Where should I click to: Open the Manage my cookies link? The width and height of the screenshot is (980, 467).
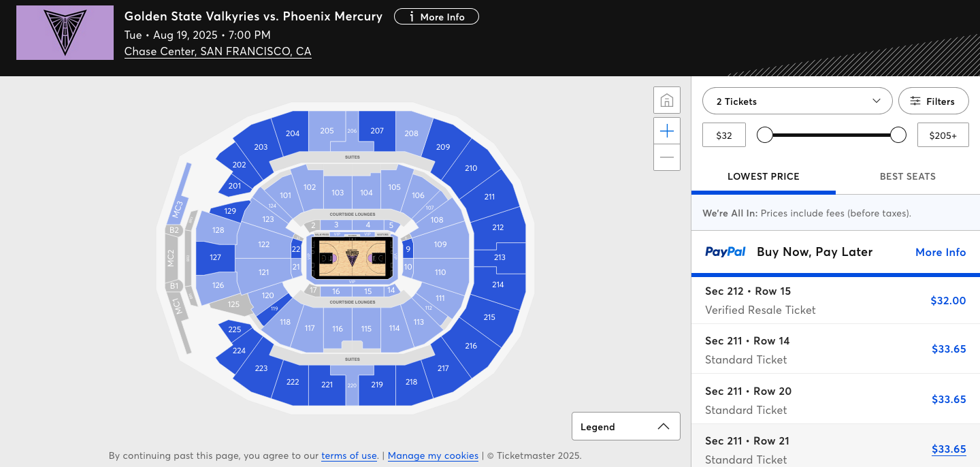[433, 455]
